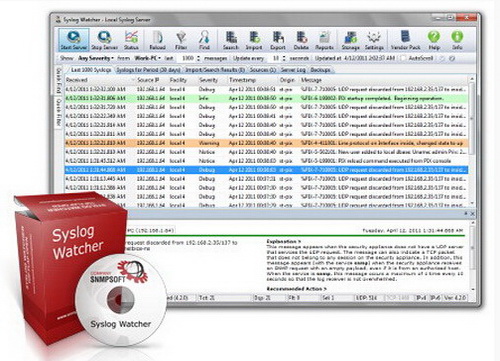Open the Quick Find vertical side tab

(x=59, y=80)
